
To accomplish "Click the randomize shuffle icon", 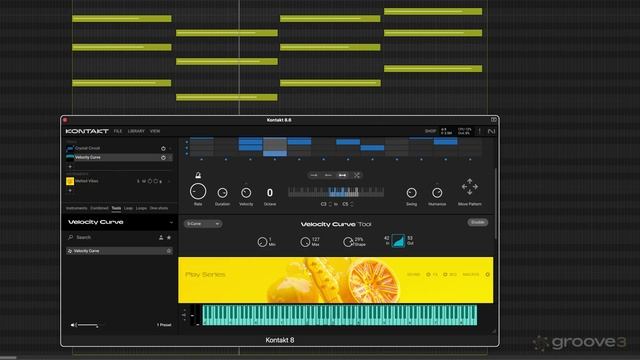I will (357, 175).
